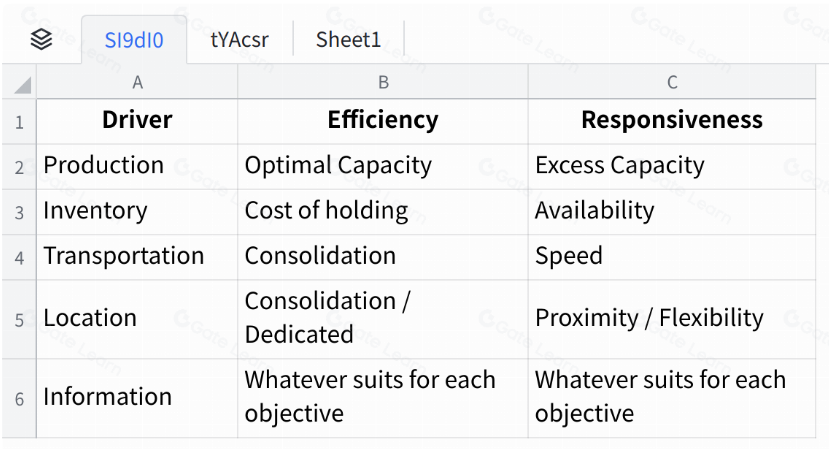Open the tYAcsr sheet tab
The width and height of the screenshot is (829, 449).
[240, 40]
